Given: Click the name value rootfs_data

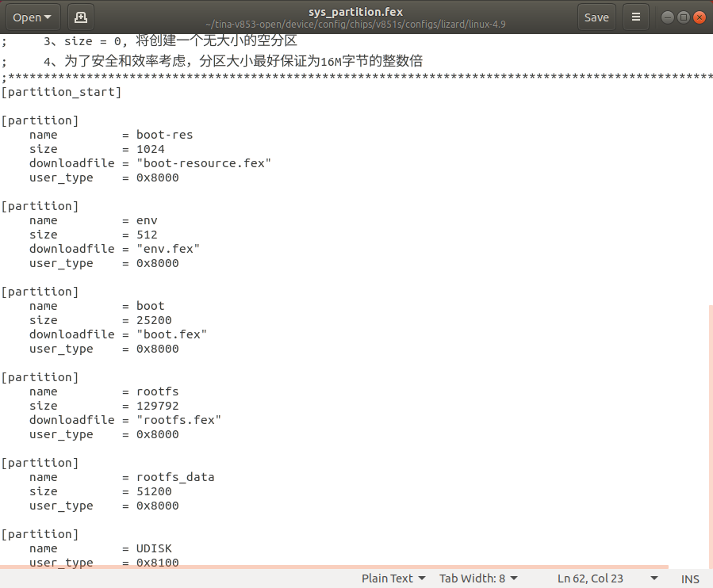Looking at the screenshot, I should [175, 477].
